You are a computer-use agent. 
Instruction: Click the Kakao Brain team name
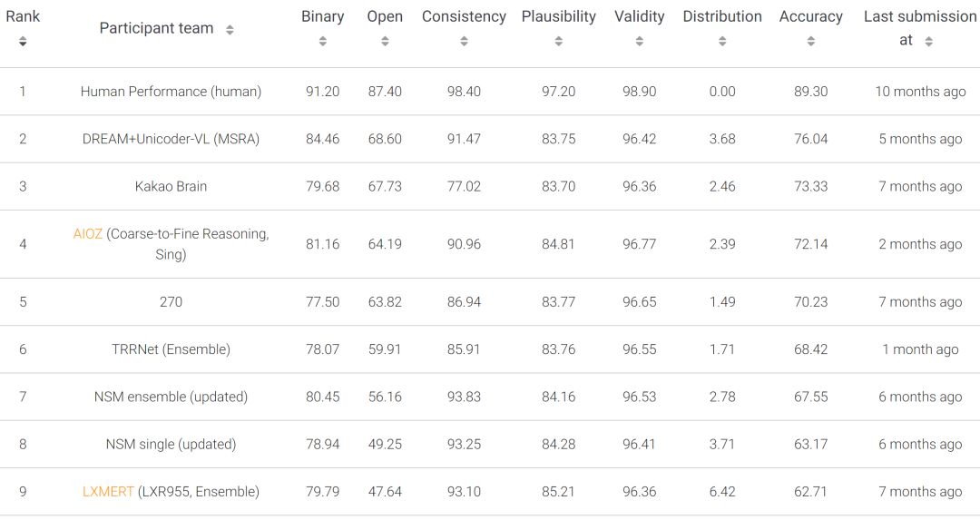171,186
